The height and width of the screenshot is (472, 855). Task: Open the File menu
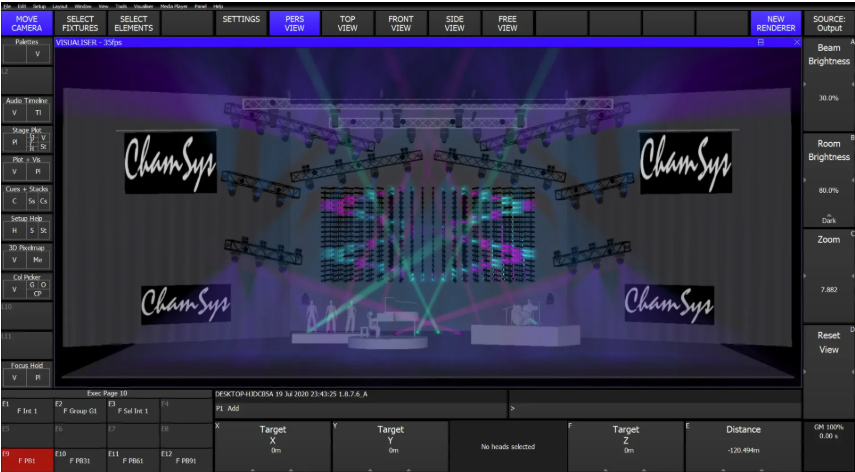7,6
